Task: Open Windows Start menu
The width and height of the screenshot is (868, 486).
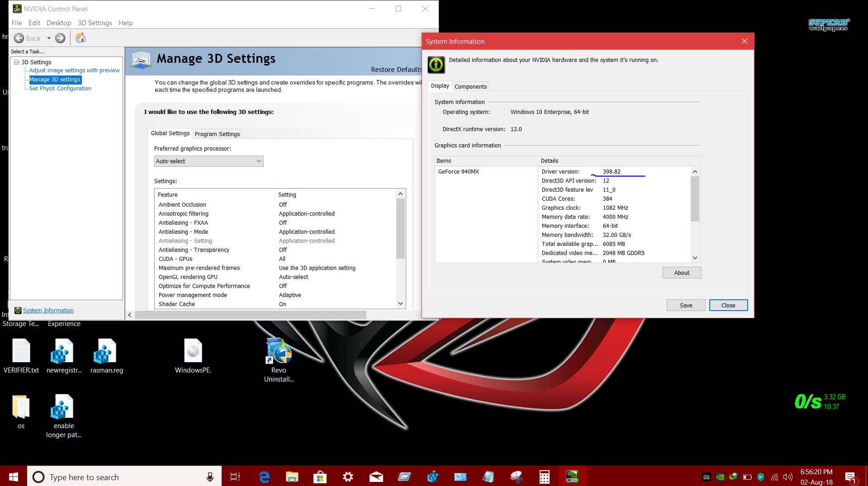Action: click(14, 477)
